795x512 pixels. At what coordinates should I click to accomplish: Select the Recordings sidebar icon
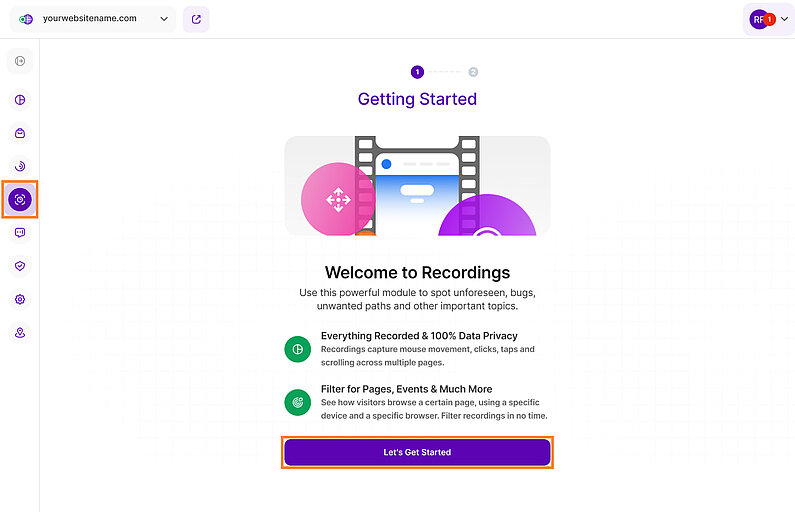(x=20, y=199)
